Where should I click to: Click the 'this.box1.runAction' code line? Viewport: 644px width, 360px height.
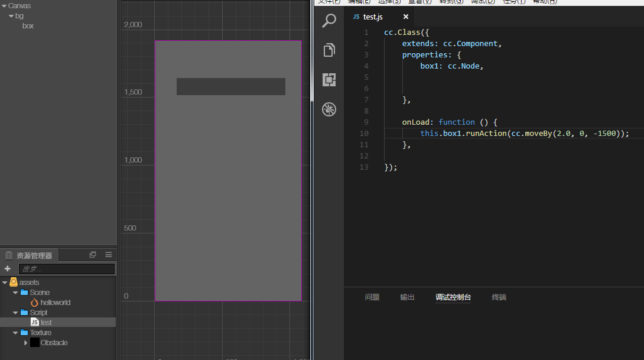(525, 133)
